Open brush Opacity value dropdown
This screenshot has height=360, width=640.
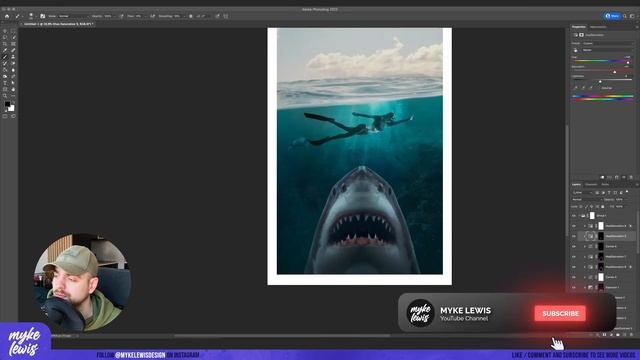[110, 16]
